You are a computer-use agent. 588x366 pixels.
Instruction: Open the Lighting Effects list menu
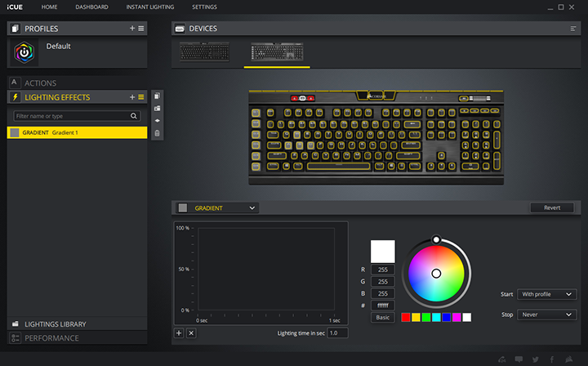(140, 97)
